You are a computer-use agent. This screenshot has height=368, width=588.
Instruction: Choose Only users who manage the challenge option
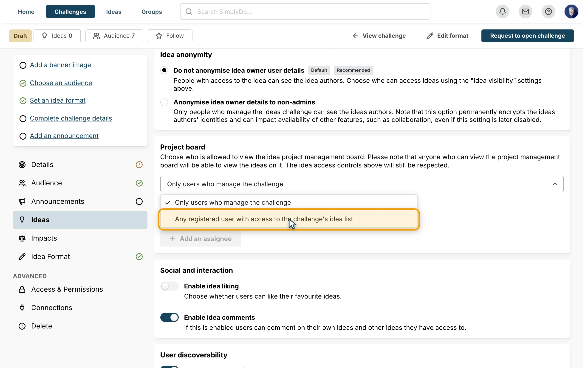pyautogui.click(x=289, y=202)
